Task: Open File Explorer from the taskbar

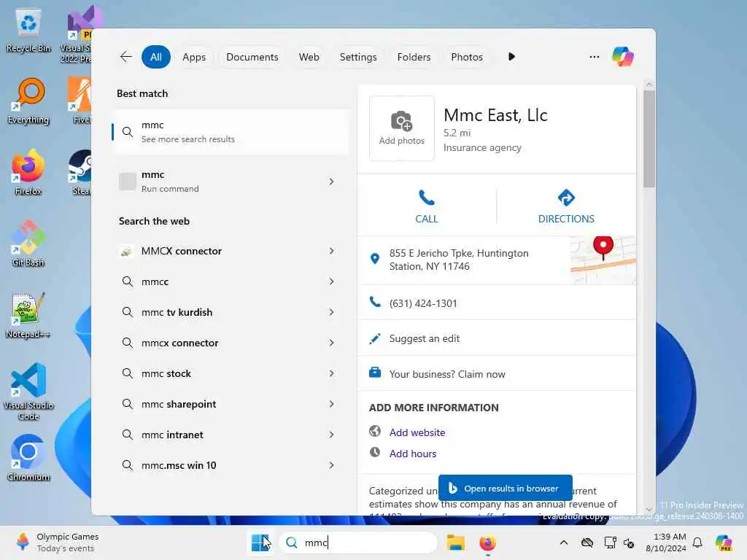Action: point(455,542)
